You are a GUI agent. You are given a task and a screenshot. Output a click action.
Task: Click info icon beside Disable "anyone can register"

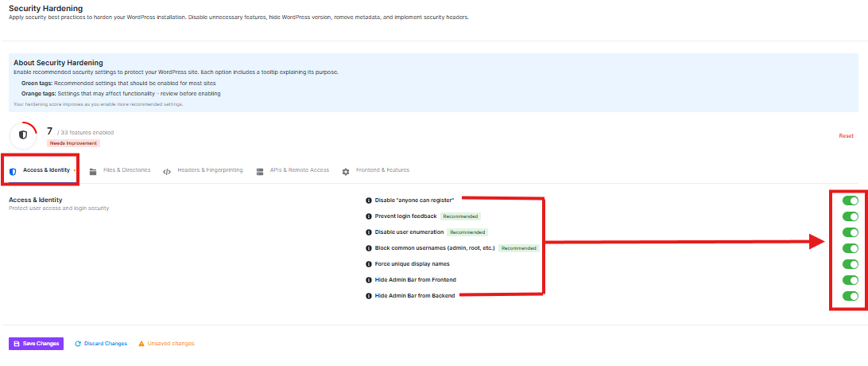coord(369,201)
